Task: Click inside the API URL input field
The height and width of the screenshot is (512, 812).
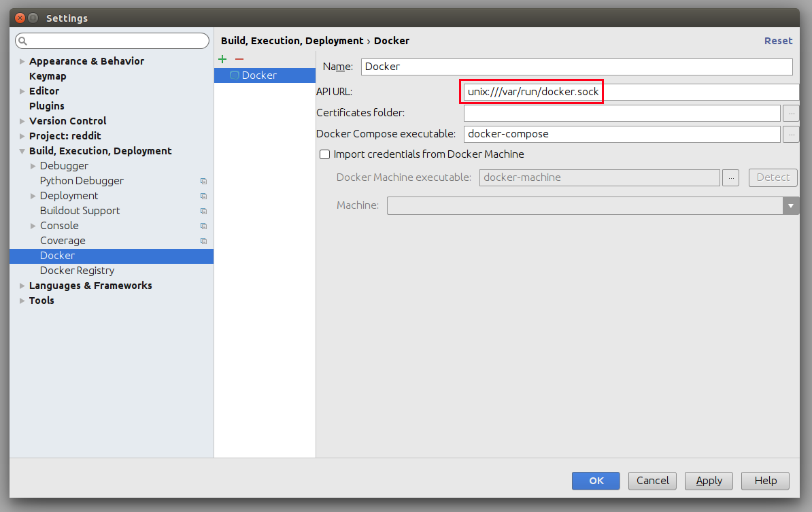Action: 544,91
